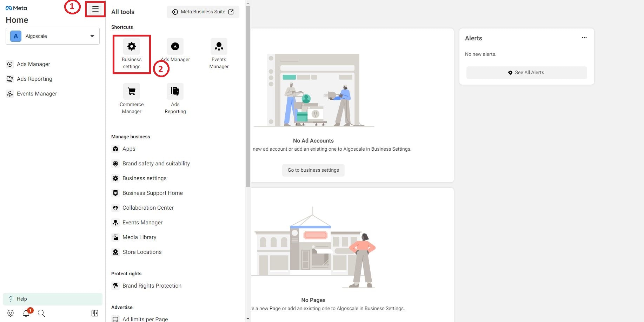Image resolution: width=644 pixels, height=322 pixels.
Task: Collapse the left navigation panel icon
Action: [x=95, y=313]
